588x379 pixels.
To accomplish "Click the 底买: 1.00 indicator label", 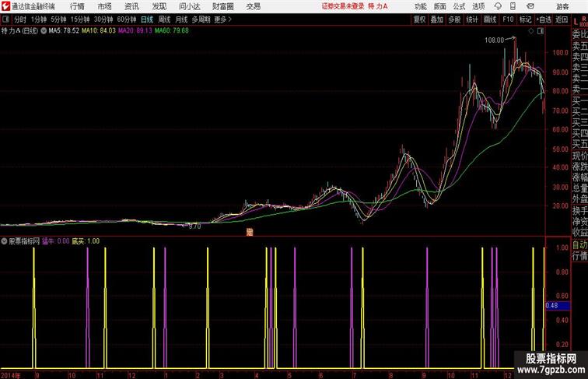I will click(x=86, y=241).
